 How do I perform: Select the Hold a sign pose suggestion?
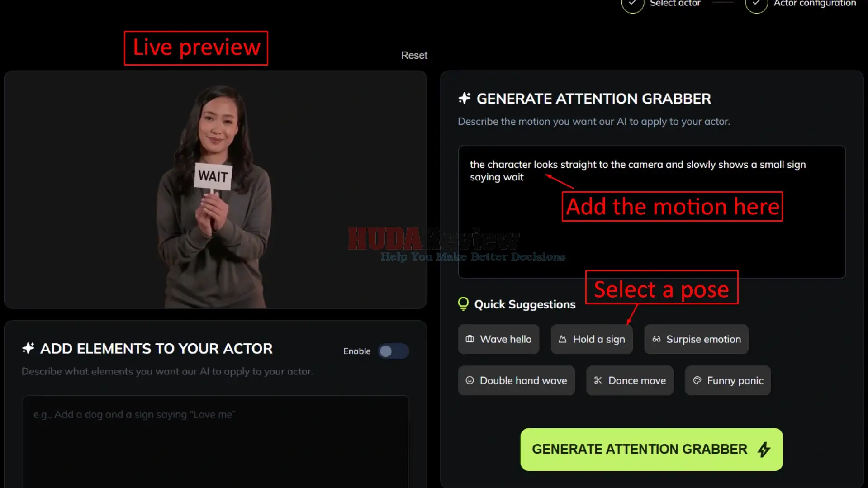click(x=592, y=339)
